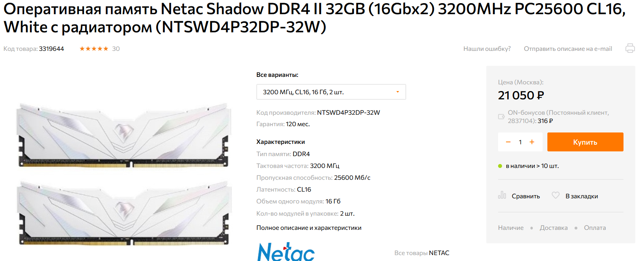Click the printer icon
Image resolution: width=644 pixels, height=261 pixels.
[x=630, y=48]
